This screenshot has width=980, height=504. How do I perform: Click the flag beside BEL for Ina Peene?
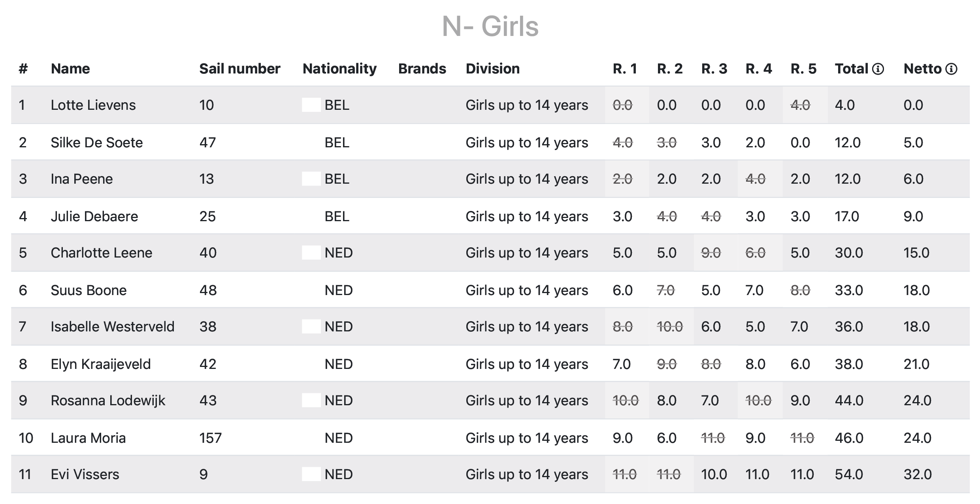click(311, 179)
